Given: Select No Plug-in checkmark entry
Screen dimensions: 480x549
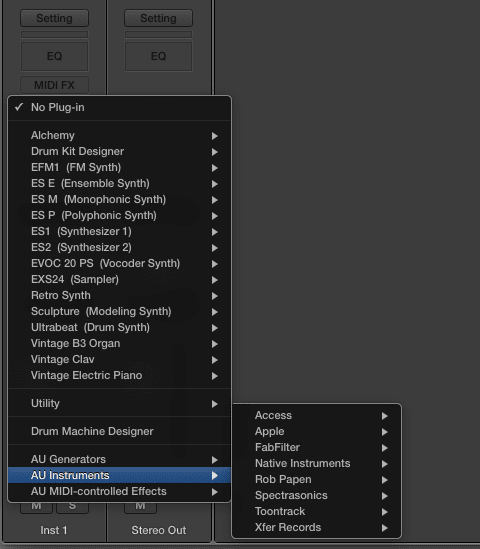Looking at the screenshot, I should (119, 107).
